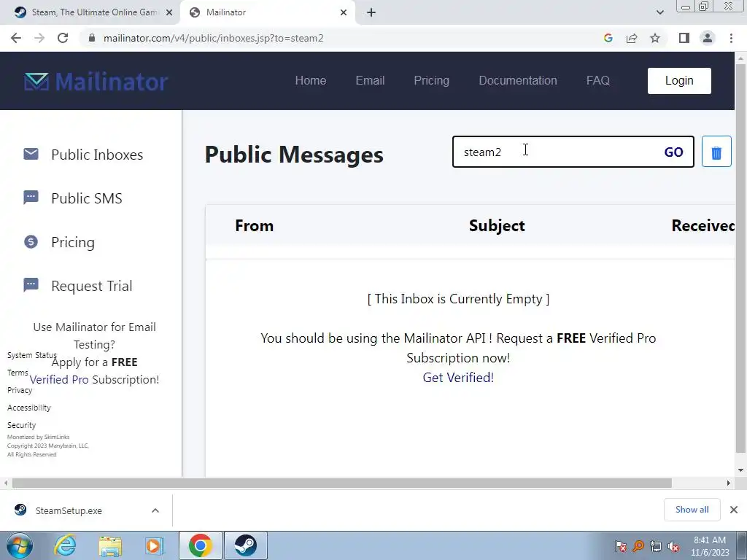Click the browser back arrow
Image resolution: width=747 pixels, height=560 pixels.
[x=16, y=38]
